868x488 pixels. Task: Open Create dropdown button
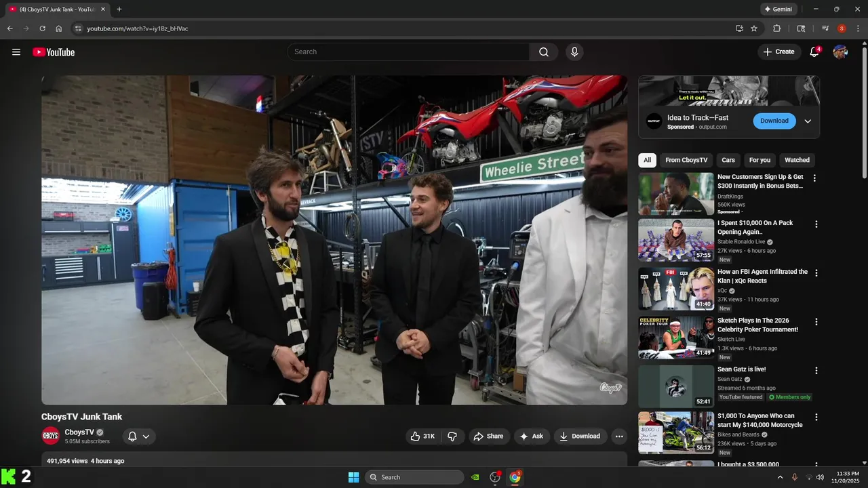[778, 52]
